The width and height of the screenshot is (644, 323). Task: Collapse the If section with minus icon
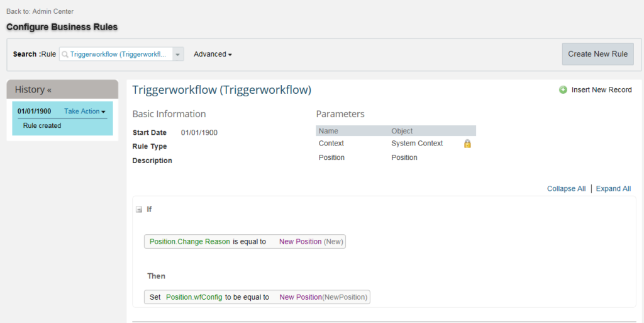click(x=139, y=210)
